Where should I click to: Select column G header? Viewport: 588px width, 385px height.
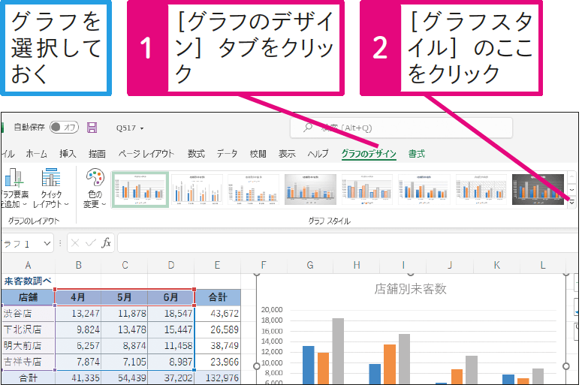pos(310,266)
